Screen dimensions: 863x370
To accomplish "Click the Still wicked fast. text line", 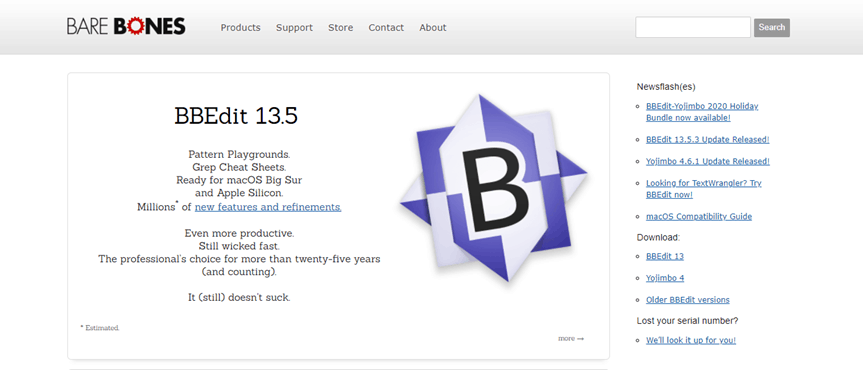I will [239, 246].
